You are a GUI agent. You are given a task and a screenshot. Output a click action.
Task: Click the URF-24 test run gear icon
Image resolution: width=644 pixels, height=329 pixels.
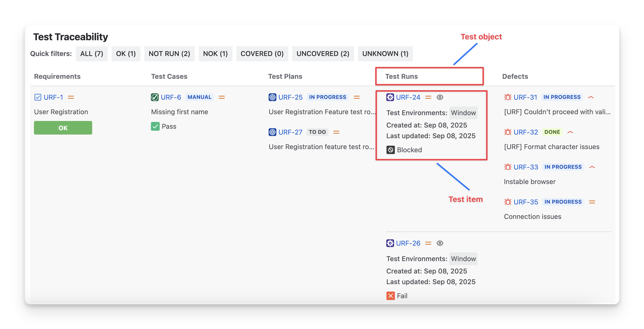tap(390, 97)
